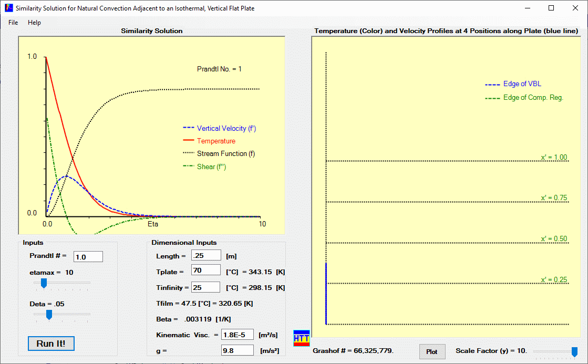Click the x' = 0.50 position label

(554, 238)
